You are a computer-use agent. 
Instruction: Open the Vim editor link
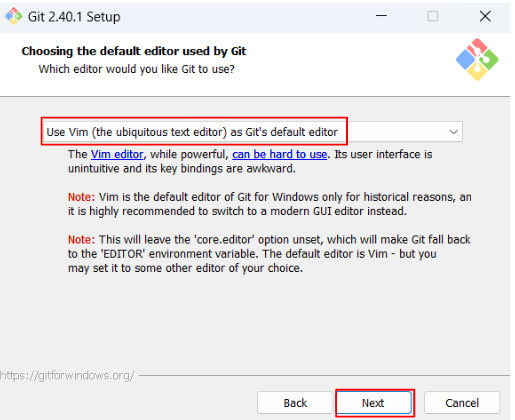(117, 154)
